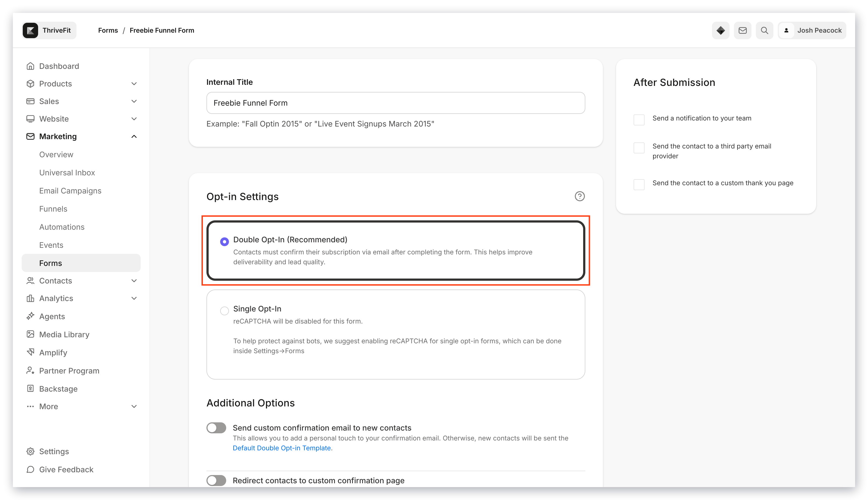Open Dashboard in sidebar
Screen dimensions: 868x500
tap(59, 66)
